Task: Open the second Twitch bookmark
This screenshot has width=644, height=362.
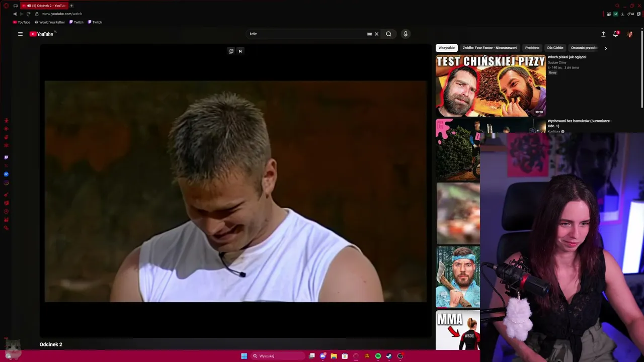Action: pyautogui.click(x=95, y=22)
